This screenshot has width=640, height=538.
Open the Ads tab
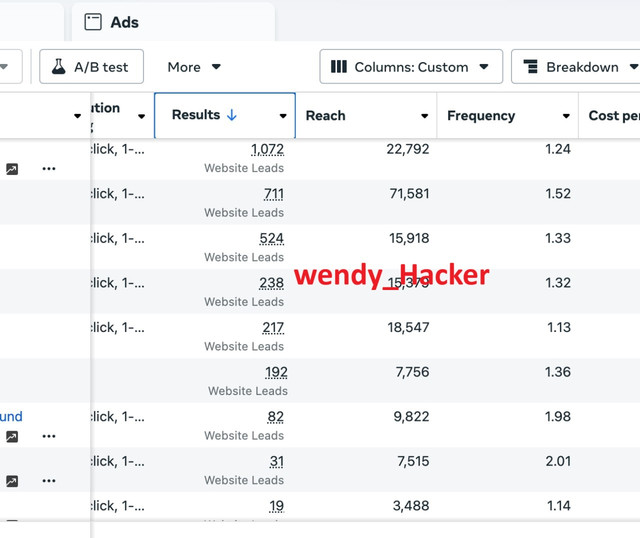173,22
